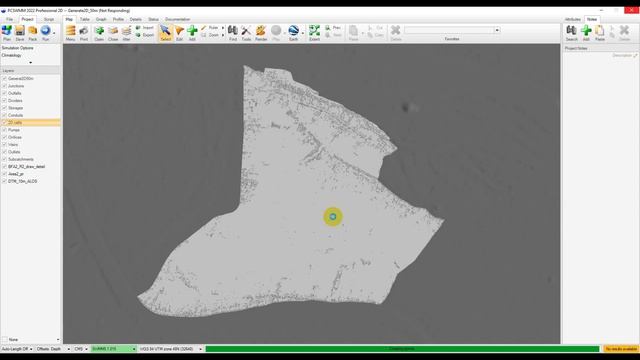The image size is (640, 360).
Task: Open Climatology settings
Action: (x=11, y=56)
